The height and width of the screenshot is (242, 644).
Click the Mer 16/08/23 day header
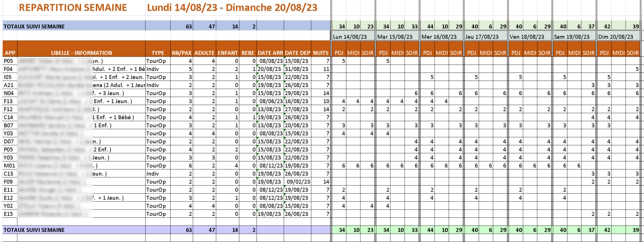442,37
